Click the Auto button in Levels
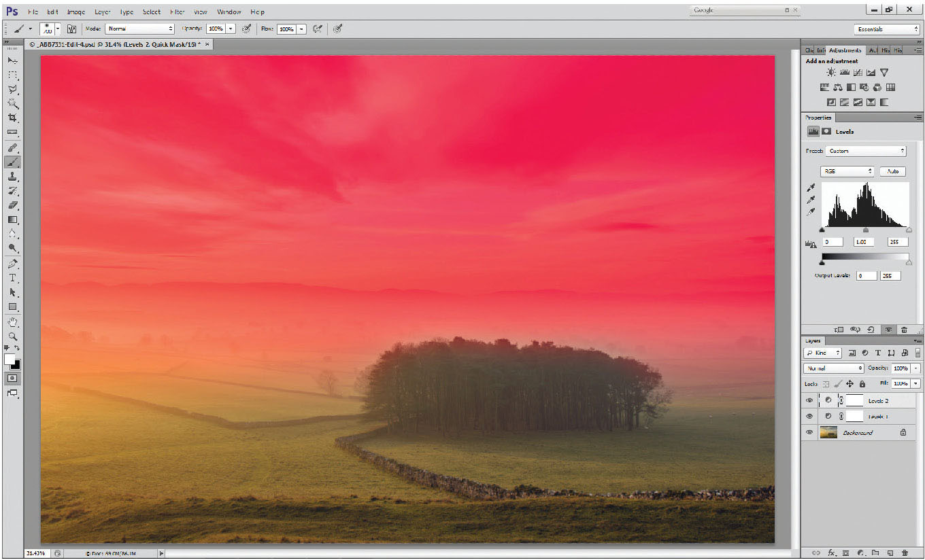The image size is (925, 560). [x=893, y=171]
